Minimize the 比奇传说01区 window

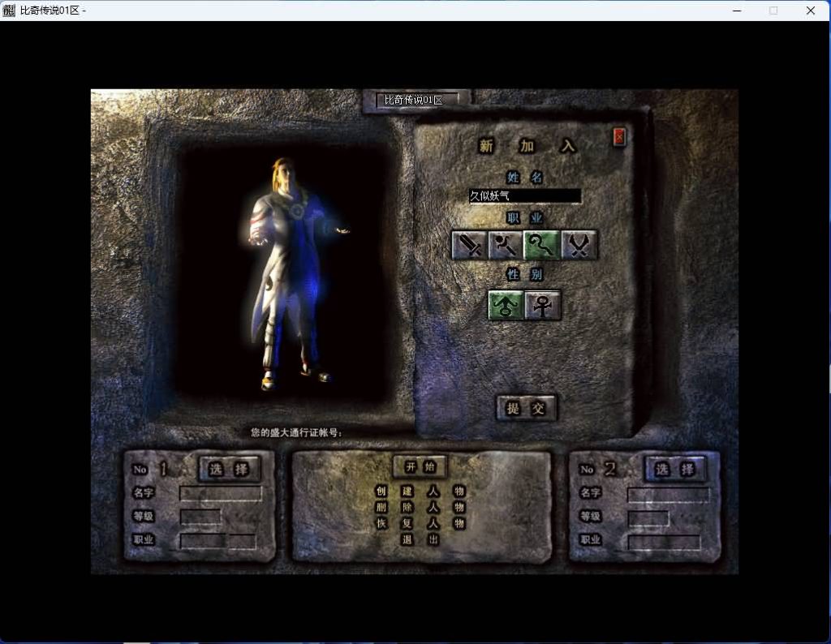pyautogui.click(x=737, y=11)
